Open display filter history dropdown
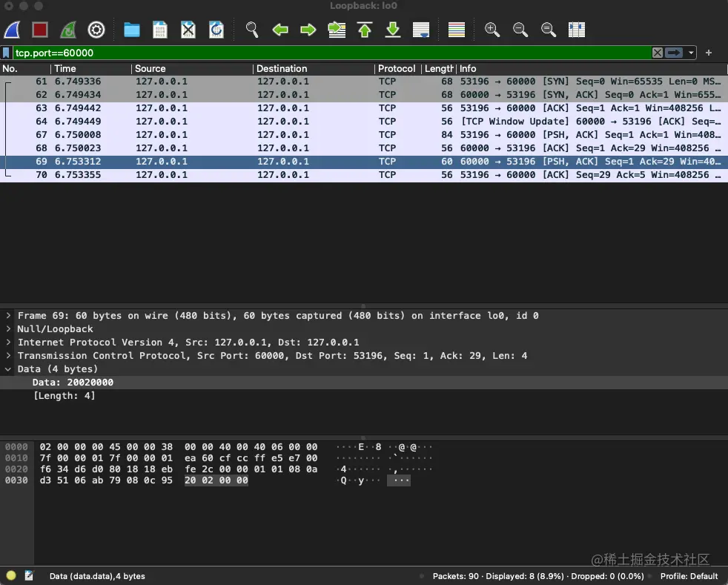 click(x=691, y=53)
